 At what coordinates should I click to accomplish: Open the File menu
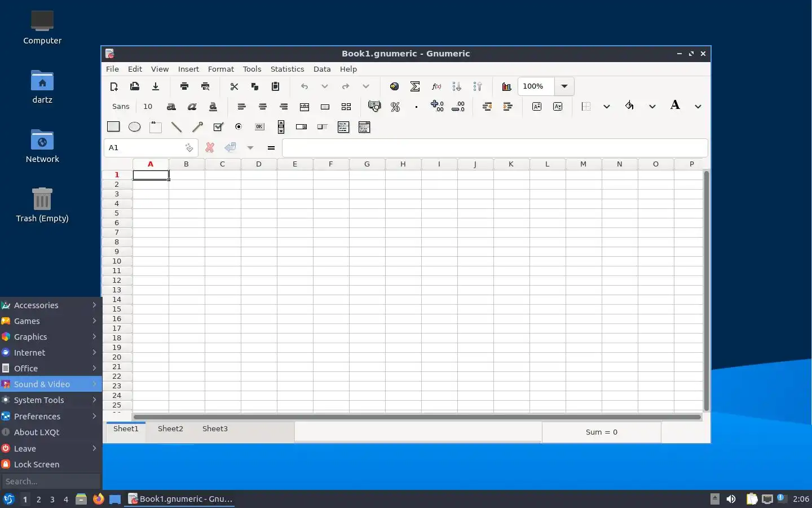[x=112, y=69]
